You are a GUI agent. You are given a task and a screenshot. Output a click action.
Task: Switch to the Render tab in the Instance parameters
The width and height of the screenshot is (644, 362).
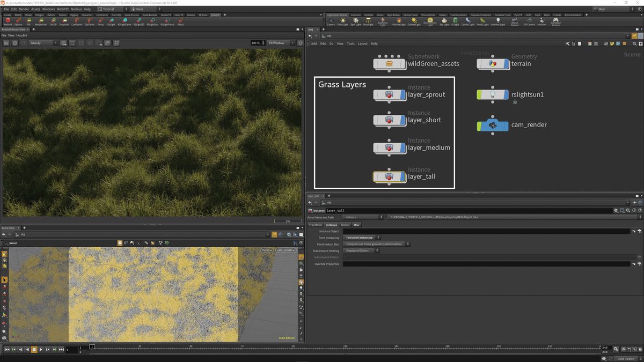pyautogui.click(x=345, y=225)
